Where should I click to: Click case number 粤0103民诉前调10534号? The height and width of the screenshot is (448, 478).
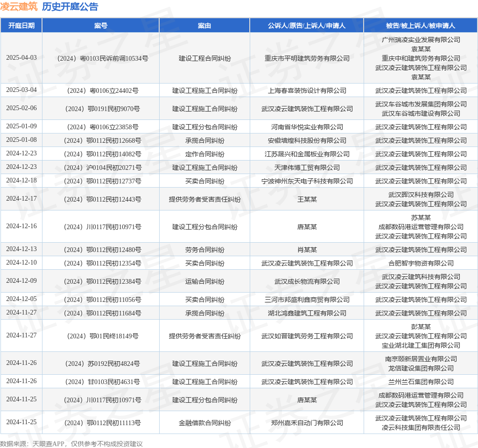pyautogui.click(x=103, y=58)
